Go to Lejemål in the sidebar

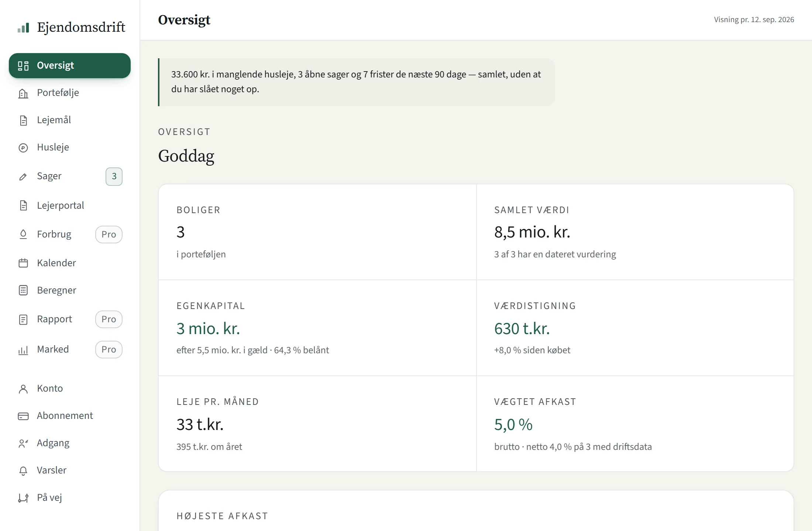[70, 120]
